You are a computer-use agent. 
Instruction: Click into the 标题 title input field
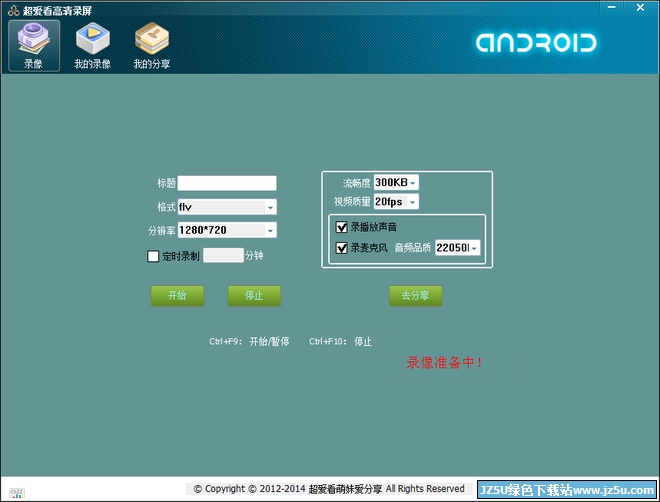point(227,183)
